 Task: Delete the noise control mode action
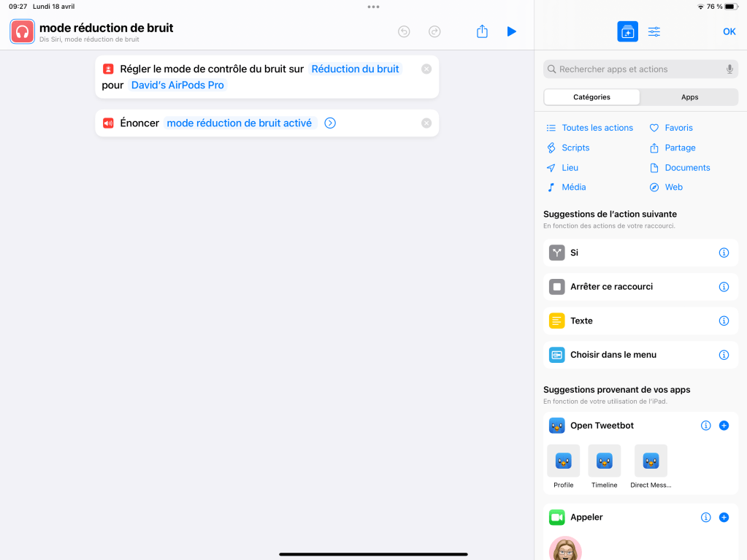(426, 69)
